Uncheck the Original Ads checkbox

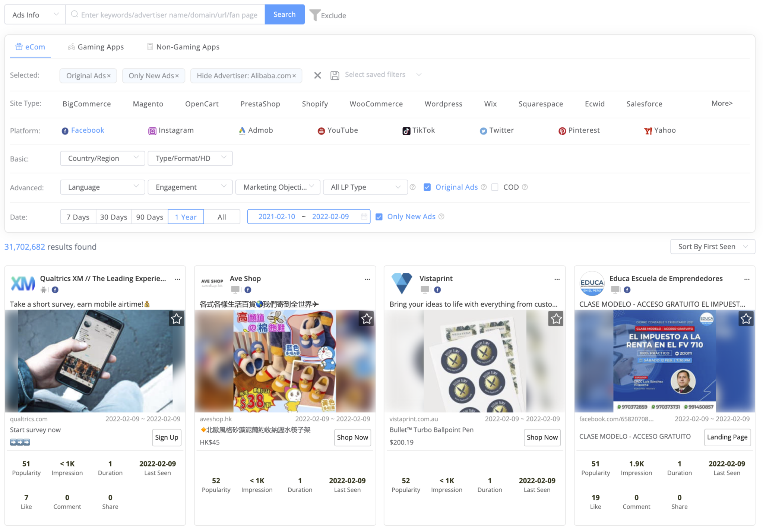427,187
